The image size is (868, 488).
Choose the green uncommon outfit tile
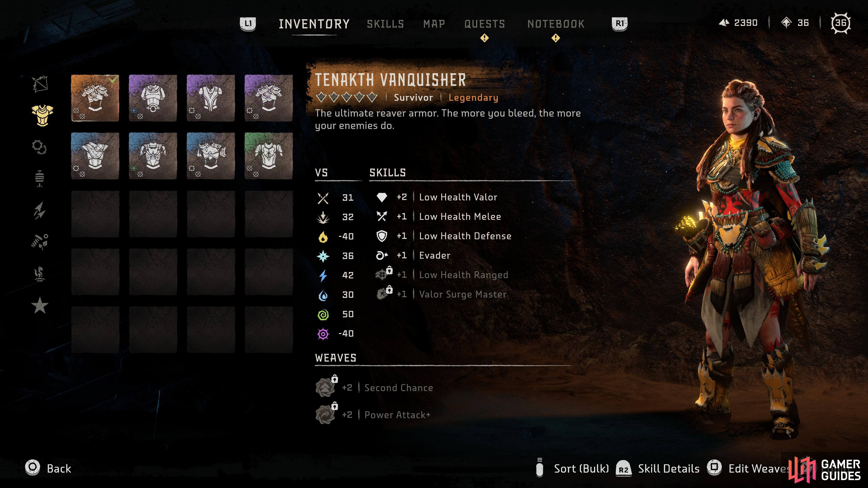tap(269, 156)
